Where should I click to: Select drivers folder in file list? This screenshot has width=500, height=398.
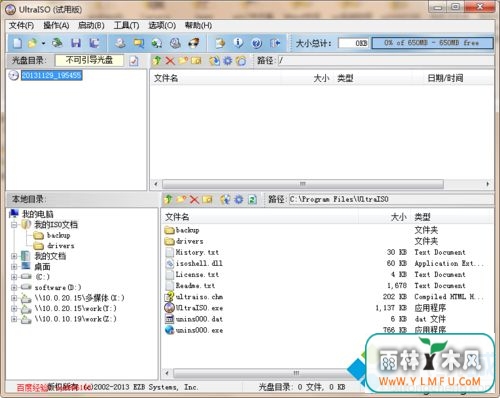tap(189, 241)
